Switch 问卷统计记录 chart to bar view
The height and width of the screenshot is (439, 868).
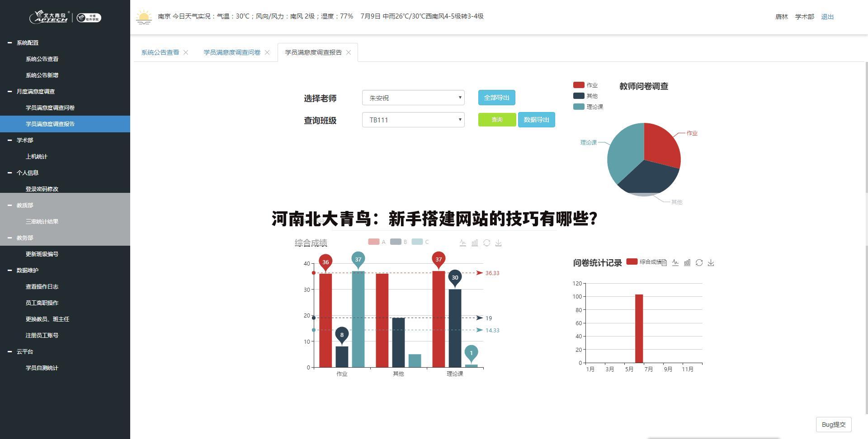click(687, 262)
